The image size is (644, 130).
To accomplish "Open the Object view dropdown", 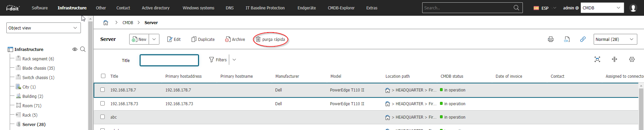I will coord(44,28).
